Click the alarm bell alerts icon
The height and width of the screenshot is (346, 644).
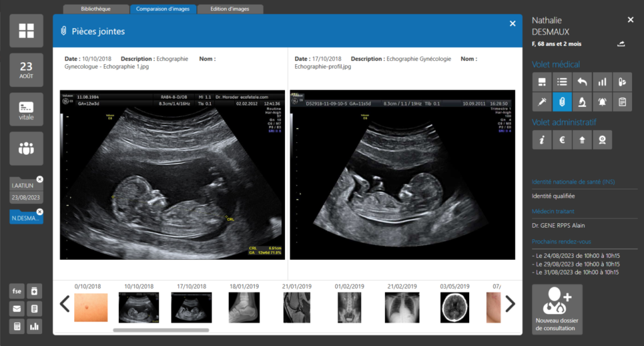[602, 101]
